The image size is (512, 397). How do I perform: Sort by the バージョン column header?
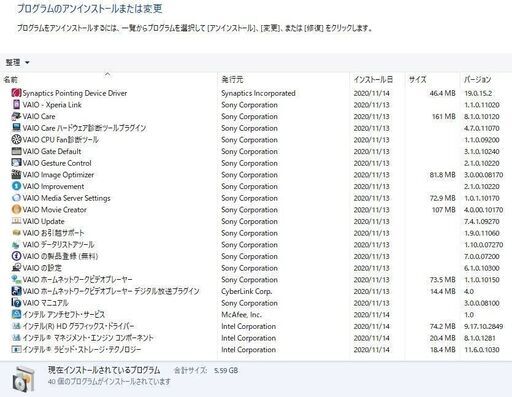[486, 80]
